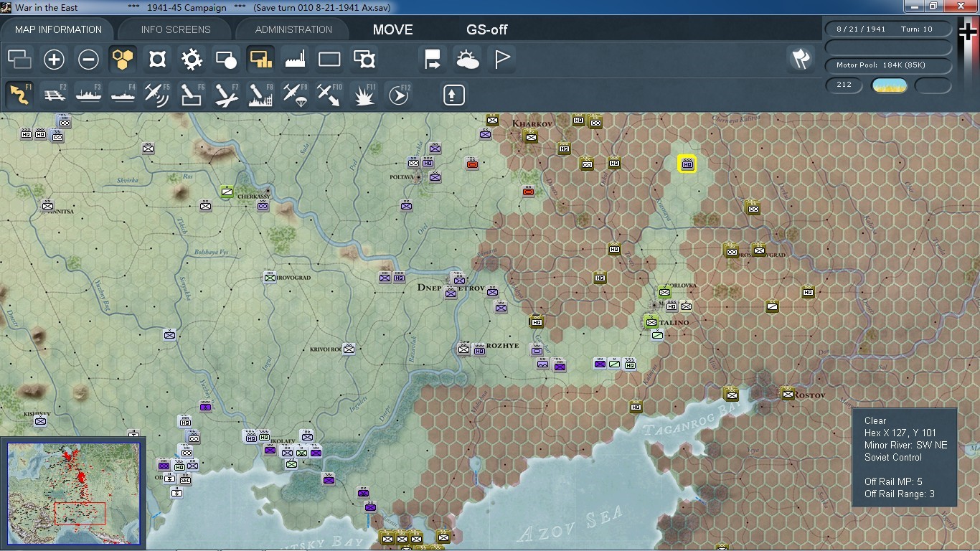Click the Azov Sea map label

[570, 524]
